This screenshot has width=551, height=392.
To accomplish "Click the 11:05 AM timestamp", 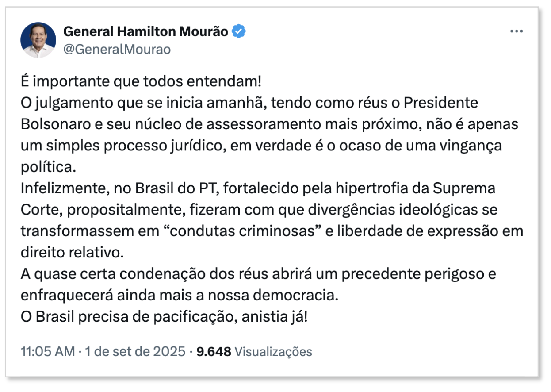I will pyautogui.click(x=47, y=352).
